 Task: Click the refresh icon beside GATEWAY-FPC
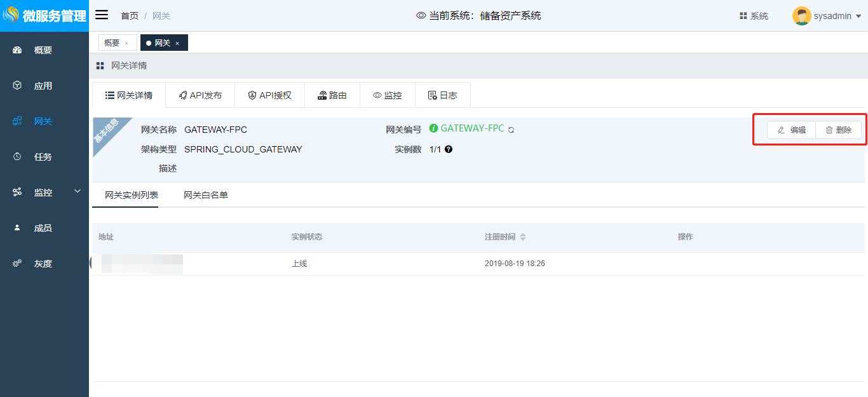point(511,130)
